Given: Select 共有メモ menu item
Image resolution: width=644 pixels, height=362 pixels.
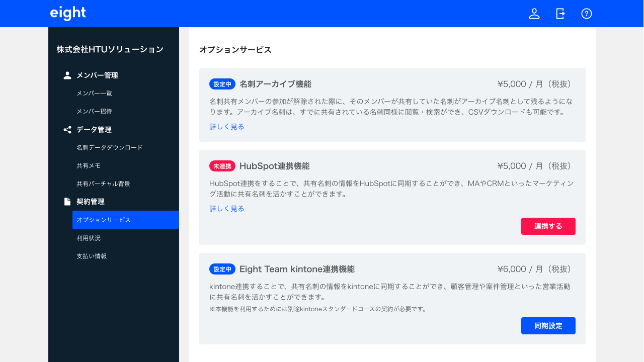Looking at the screenshot, I should pos(89,166).
